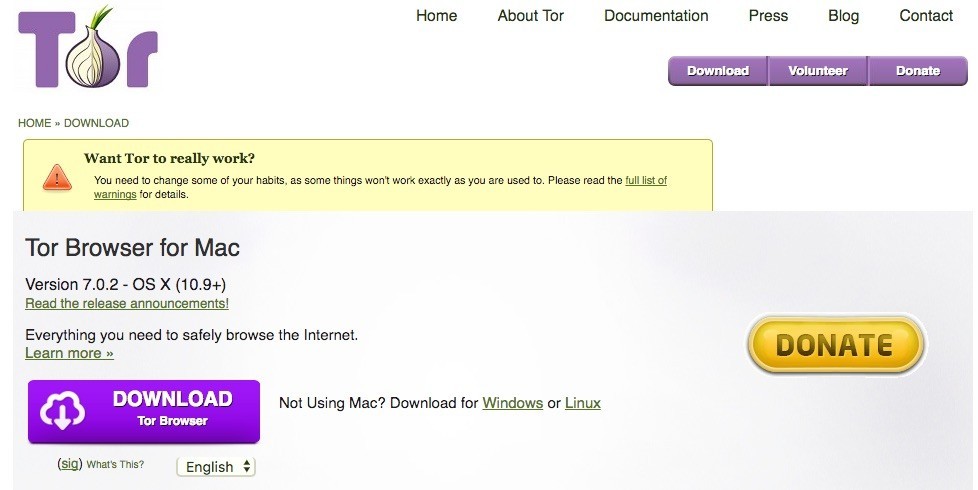Click the 'Version 7.0.2 - OS X (10.9+)' text
The height and width of the screenshot is (490, 978).
tap(125, 285)
